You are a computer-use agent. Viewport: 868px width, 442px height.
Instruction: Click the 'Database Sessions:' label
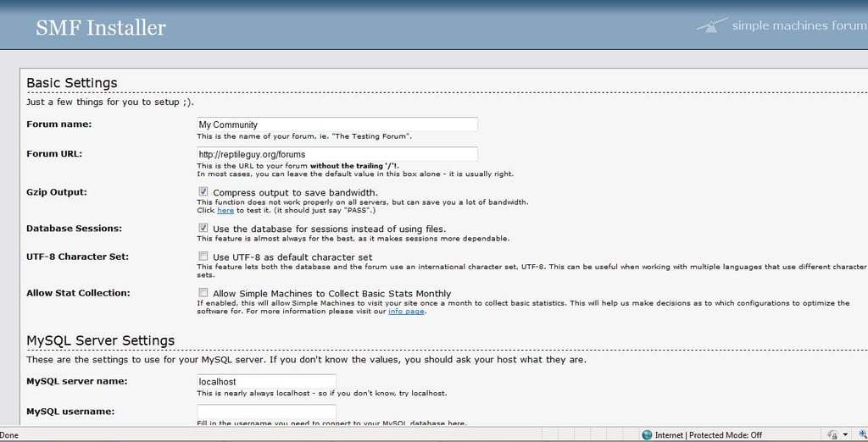[75, 228]
